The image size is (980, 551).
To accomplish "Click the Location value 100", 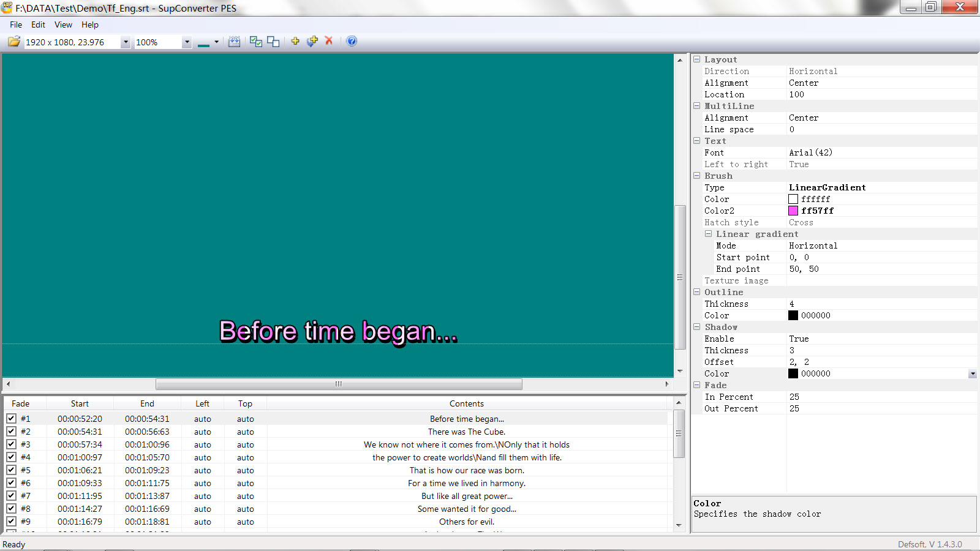I will (796, 94).
